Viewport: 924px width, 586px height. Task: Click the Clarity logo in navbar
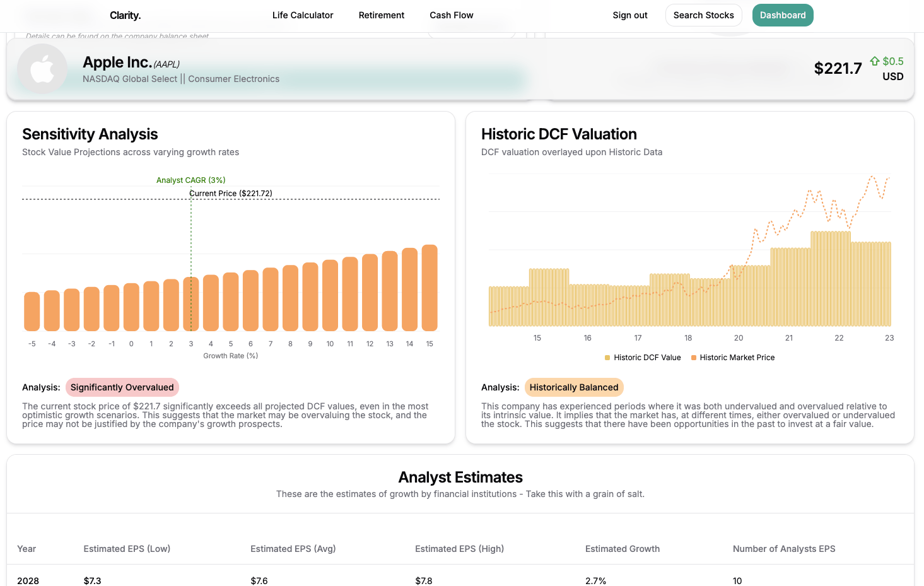[x=125, y=15]
